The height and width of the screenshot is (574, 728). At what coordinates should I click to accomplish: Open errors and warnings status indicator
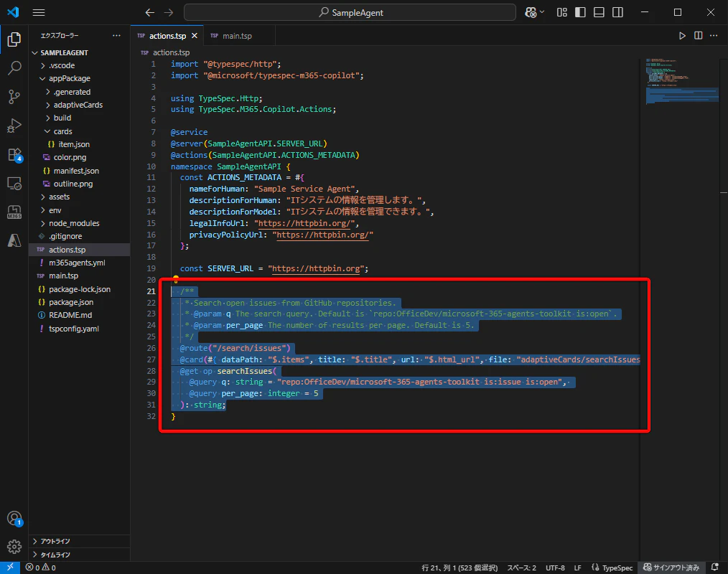click(41, 568)
